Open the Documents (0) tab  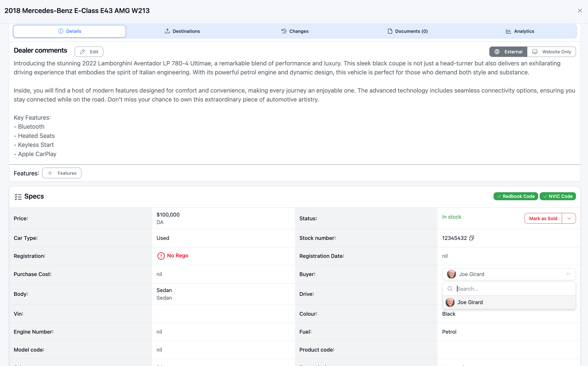[407, 31]
